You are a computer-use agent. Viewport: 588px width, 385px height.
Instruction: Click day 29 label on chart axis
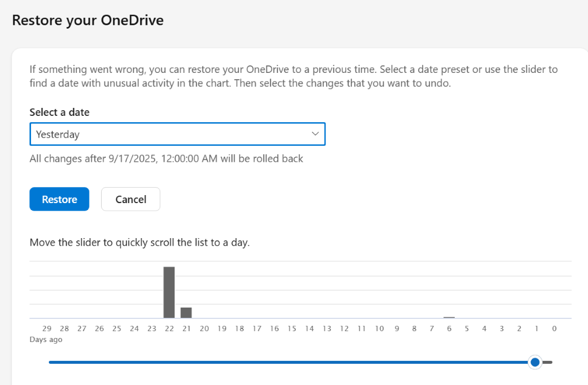(x=47, y=329)
